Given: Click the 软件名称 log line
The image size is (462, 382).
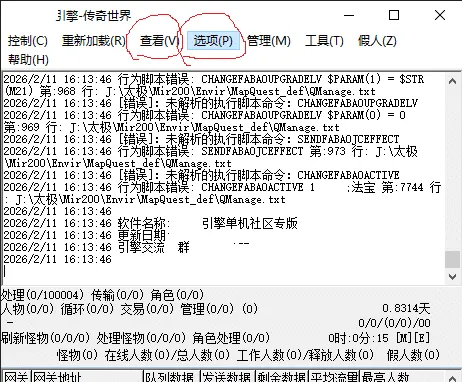Looking at the screenshot, I should [x=150, y=223].
